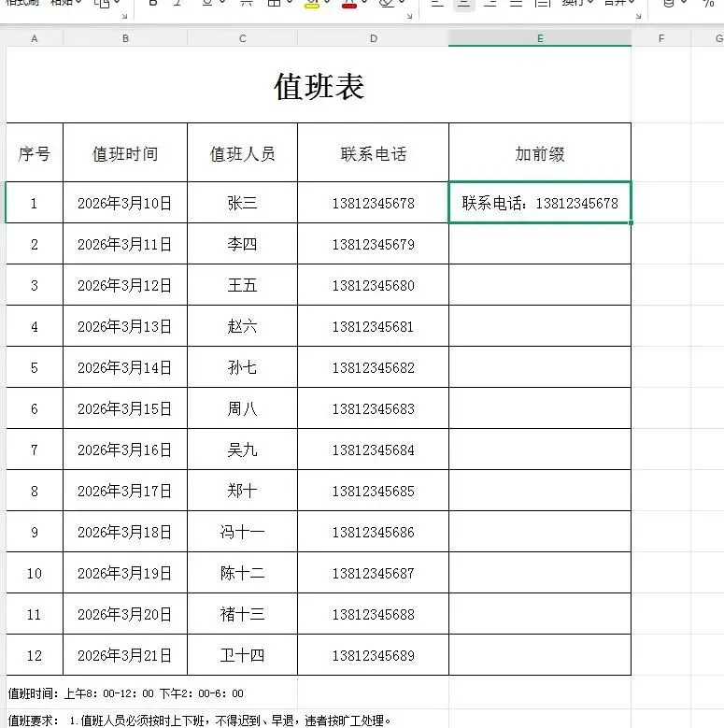
Task: Select the name cell 孙七
Action: [x=242, y=366]
